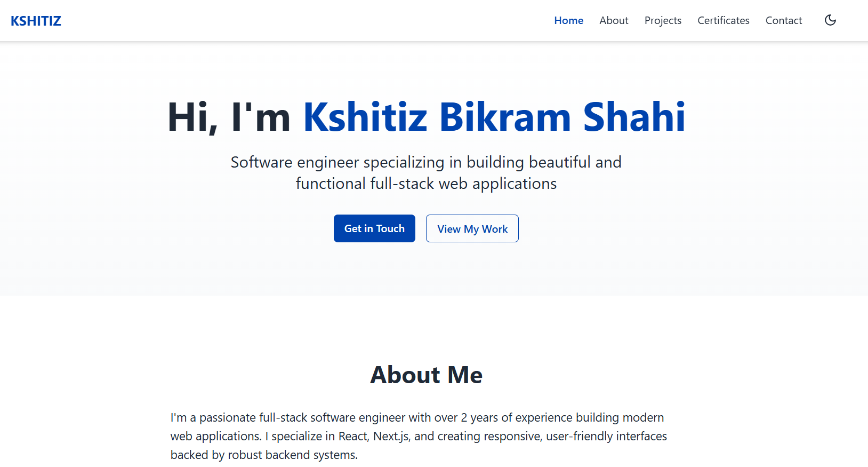Screen dimensions: 868x467
Task: Open the Projects page
Action: point(663,20)
